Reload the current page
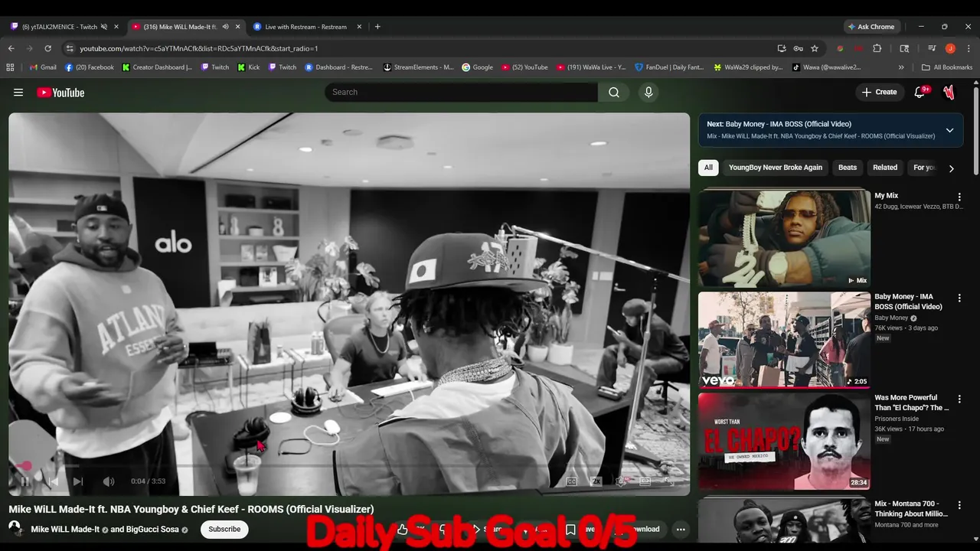980x551 pixels. (47, 48)
